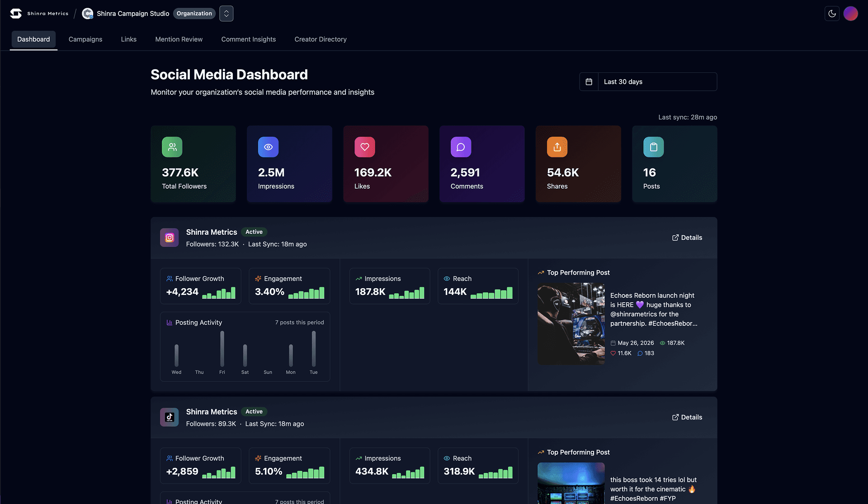This screenshot has height=504, width=868.
Task: Click the Friday bar in Instagram posting activity
Action: coord(222,349)
